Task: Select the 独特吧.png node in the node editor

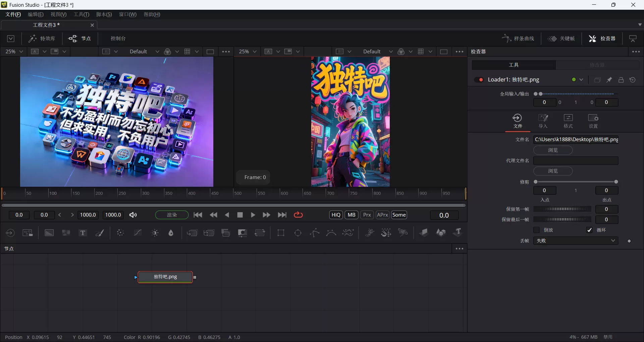Action: click(x=165, y=277)
